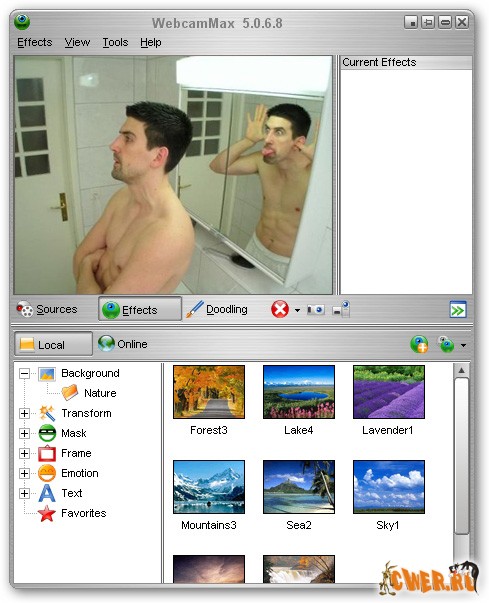Screen dimensions: 489x603
Task: Click the Forest3 label text
Action: (x=209, y=430)
